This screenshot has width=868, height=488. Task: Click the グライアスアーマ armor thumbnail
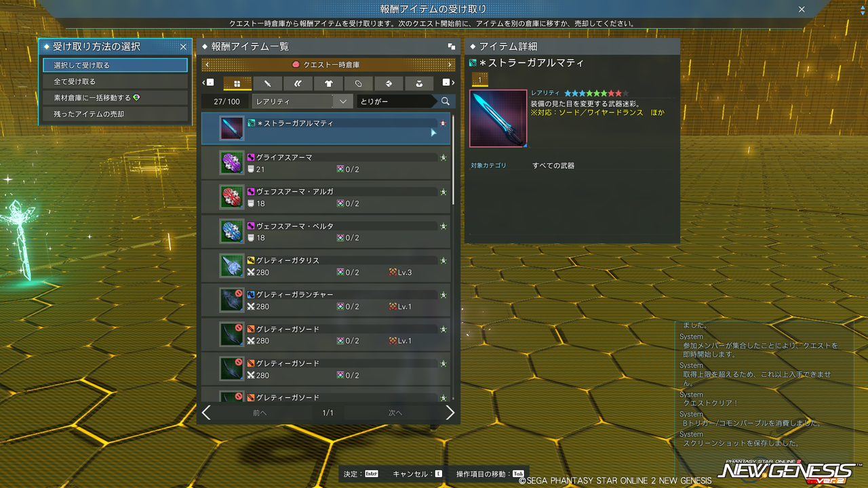231,163
